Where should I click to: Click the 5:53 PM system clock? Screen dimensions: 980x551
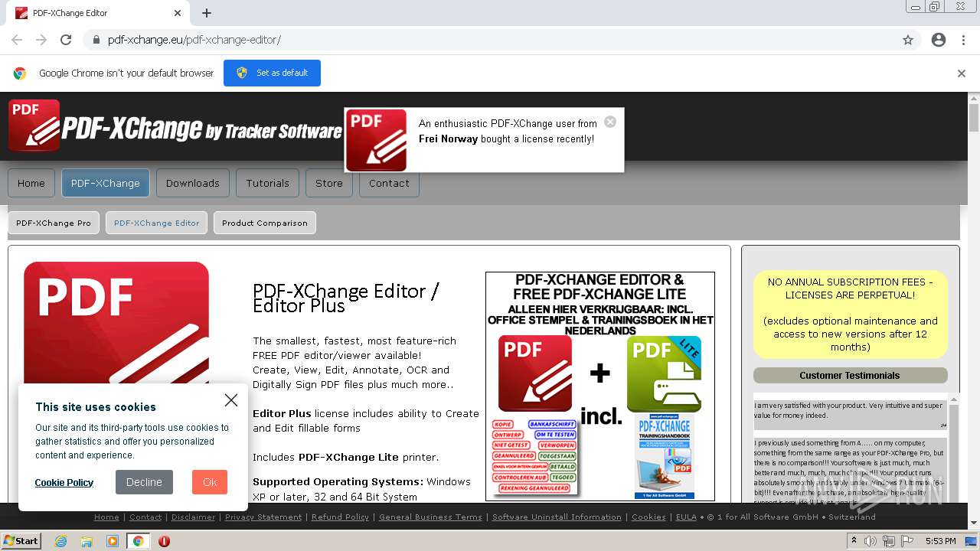(941, 541)
